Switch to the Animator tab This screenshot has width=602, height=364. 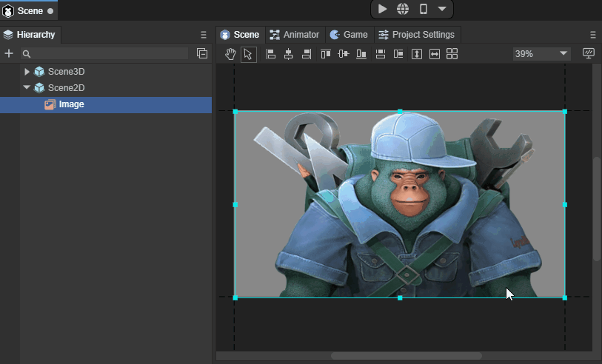point(295,35)
